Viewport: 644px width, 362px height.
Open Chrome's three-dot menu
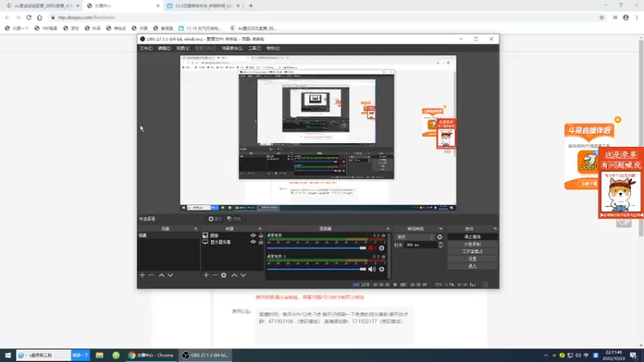(637, 17)
